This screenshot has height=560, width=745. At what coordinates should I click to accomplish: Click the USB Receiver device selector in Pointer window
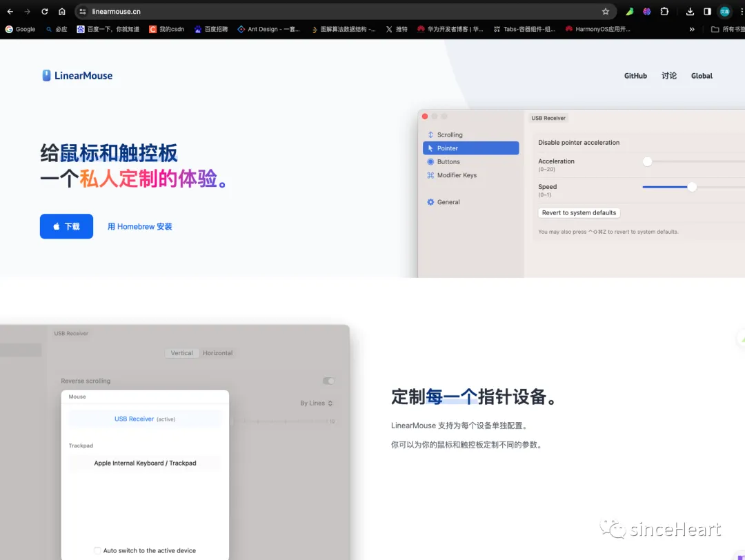[x=548, y=118]
